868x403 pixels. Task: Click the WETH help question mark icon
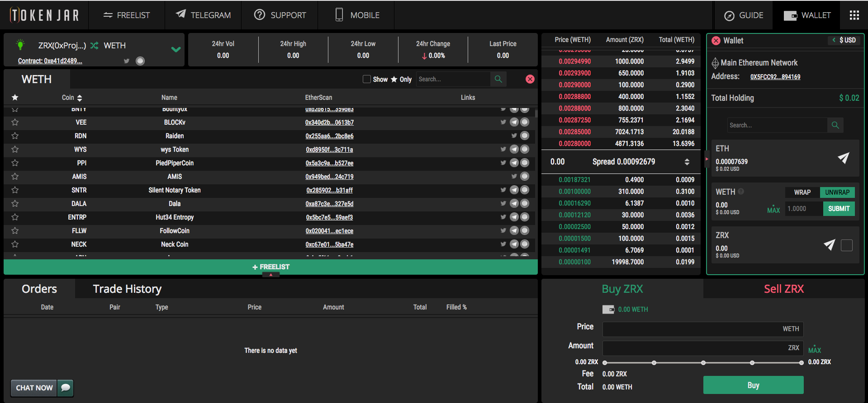pos(741,192)
